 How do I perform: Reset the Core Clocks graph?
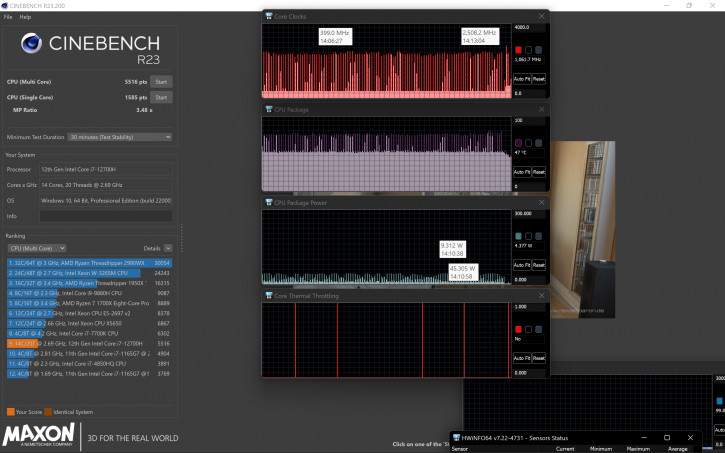539,79
